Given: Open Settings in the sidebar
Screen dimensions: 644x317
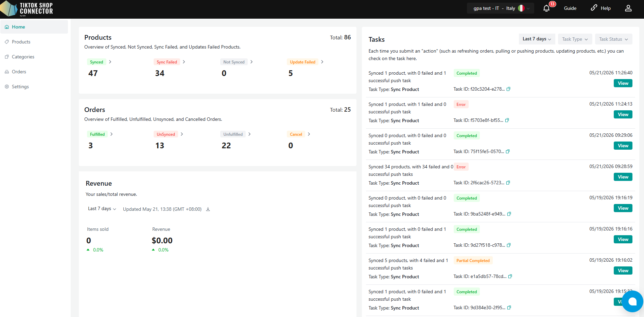Looking at the screenshot, I should click(34, 87).
